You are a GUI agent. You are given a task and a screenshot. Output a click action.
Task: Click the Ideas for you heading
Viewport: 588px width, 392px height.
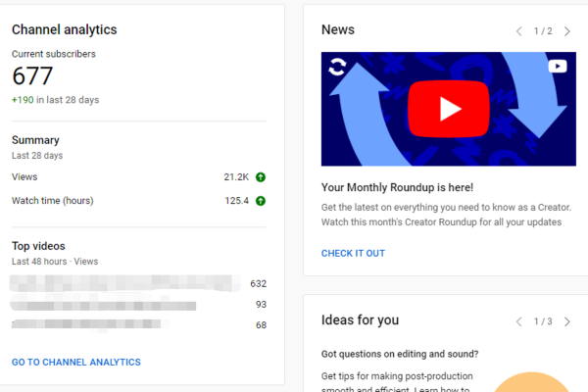click(360, 320)
